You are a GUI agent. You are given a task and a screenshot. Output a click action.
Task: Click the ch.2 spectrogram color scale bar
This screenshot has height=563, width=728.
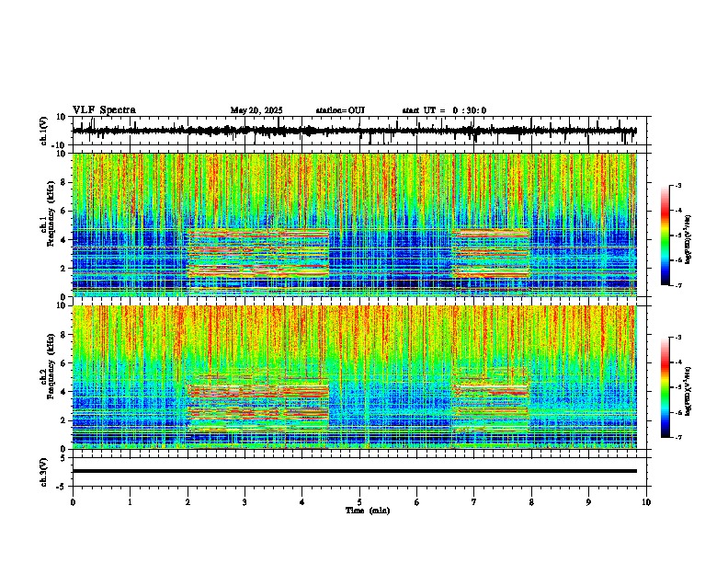pyautogui.click(x=665, y=387)
